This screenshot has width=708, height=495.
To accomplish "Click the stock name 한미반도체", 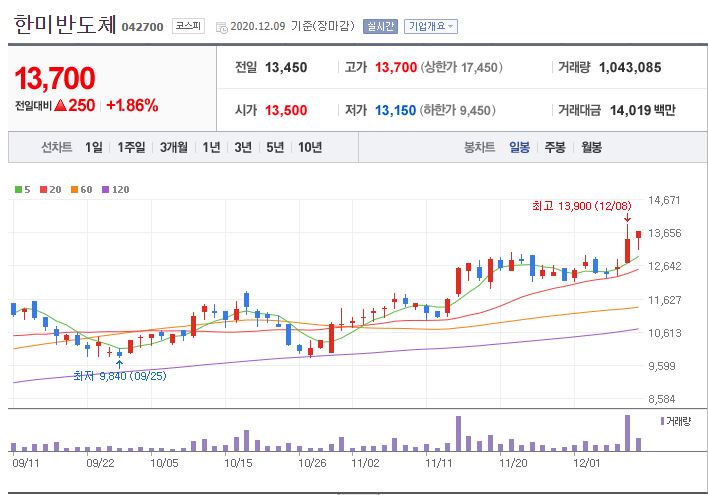I will (65, 24).
